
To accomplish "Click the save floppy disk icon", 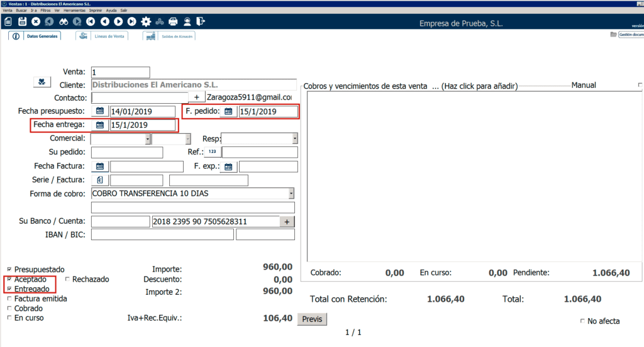I will click(22, 21).
